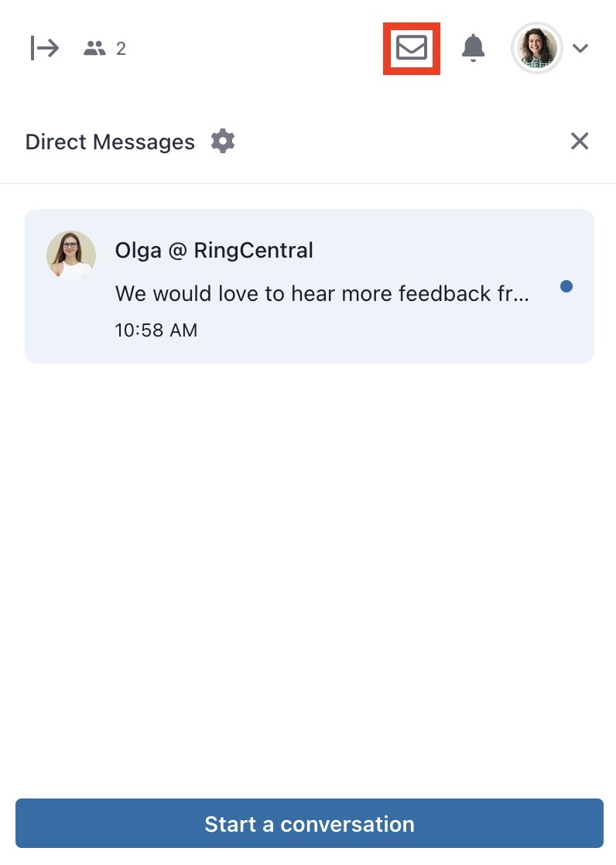Open Direct Messages settings gear
Screen dimensions: 616x865
[x=223, y=142]
